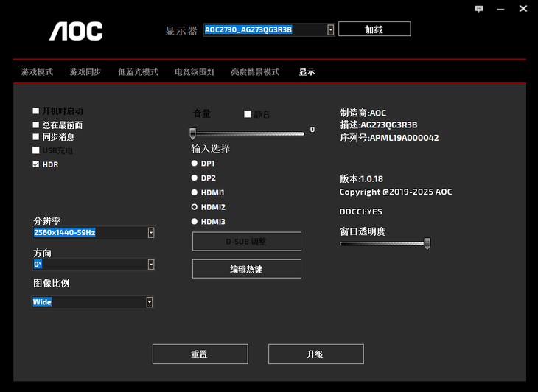
Task: Click the AOC logo
Action: click(x=76, y=31)
